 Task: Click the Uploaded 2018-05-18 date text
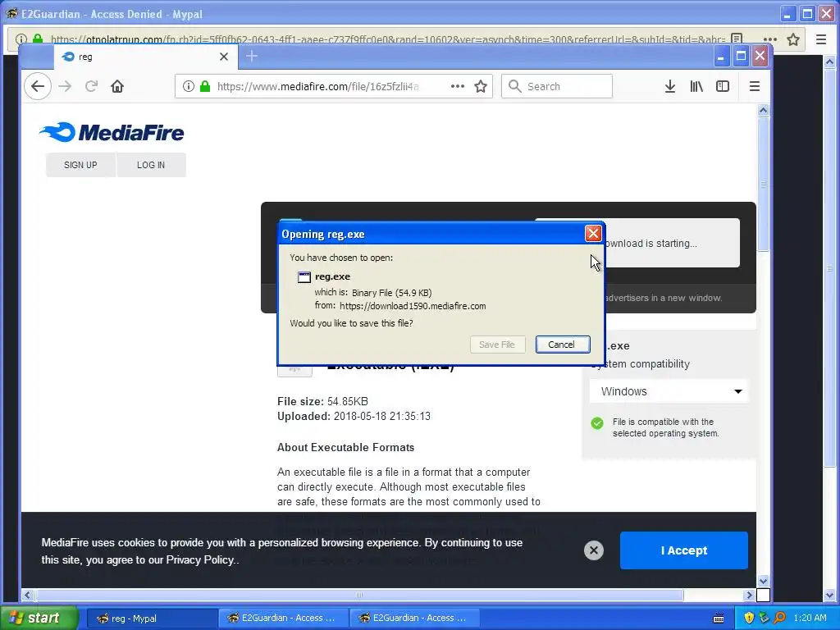coord(354,416)
